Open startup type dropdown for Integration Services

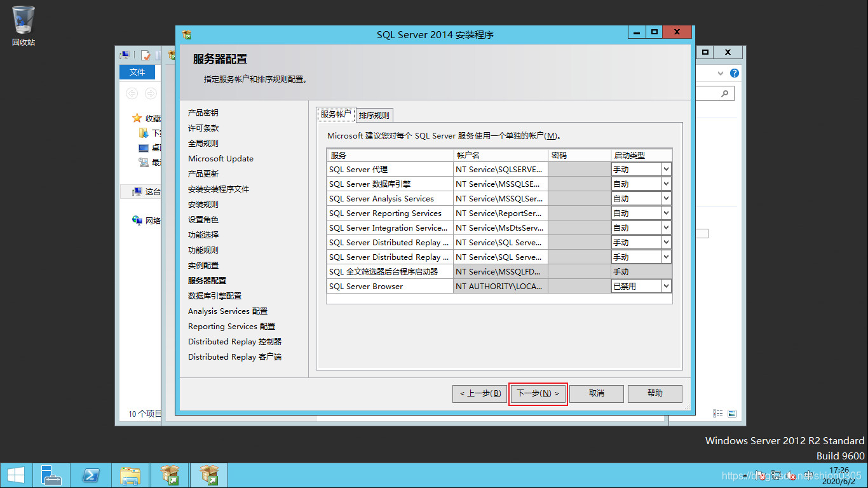[x=666, y=227]
